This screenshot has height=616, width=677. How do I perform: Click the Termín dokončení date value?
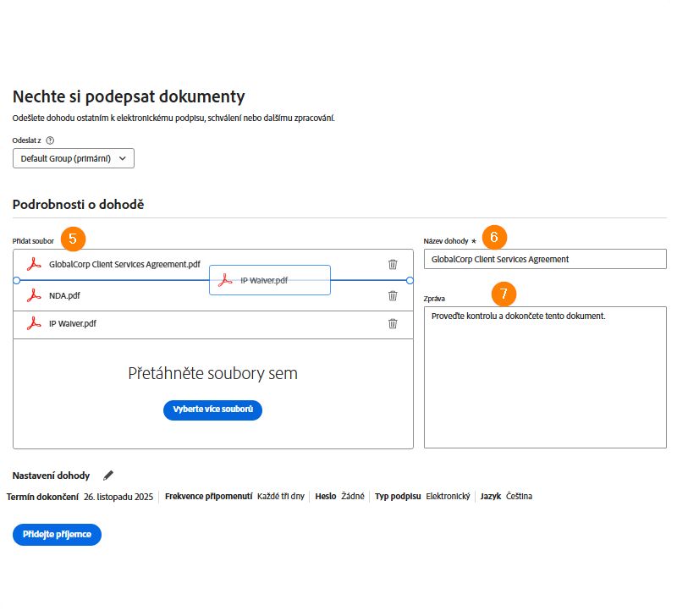[118, 497]
